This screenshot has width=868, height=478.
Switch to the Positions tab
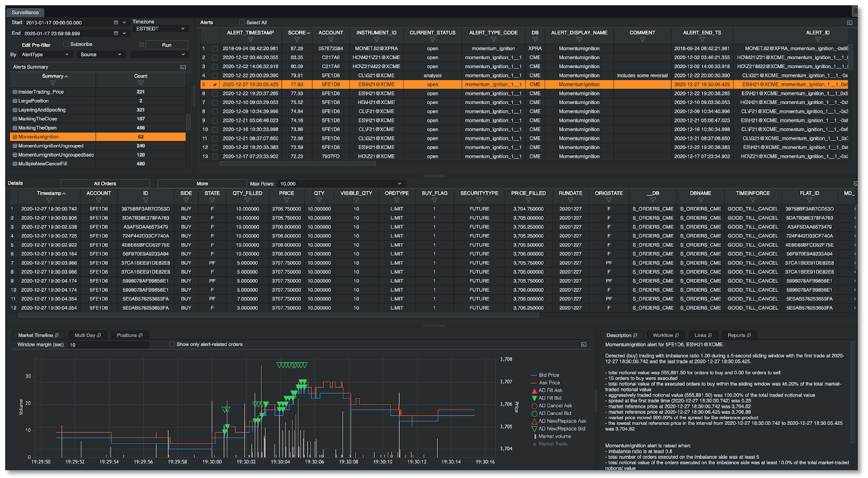coord(127,335)
